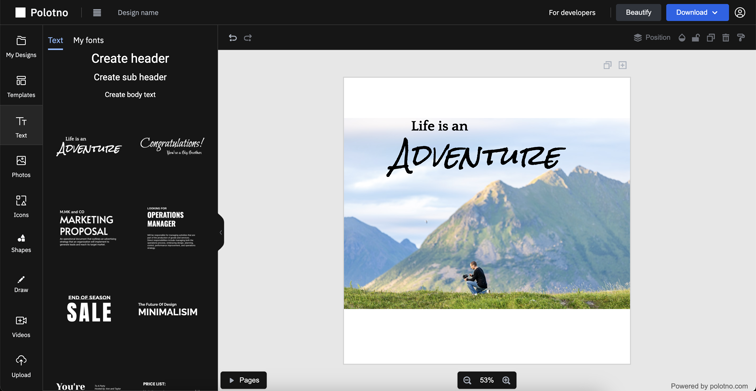Expand the Pages panel
The height and width of the screenshot is (391, 756).
coord(243,380)
